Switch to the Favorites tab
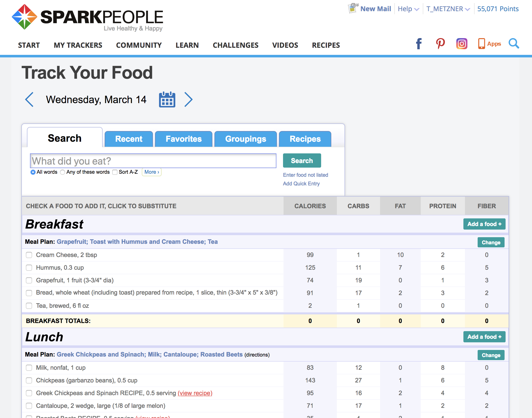 pos(183,139)
